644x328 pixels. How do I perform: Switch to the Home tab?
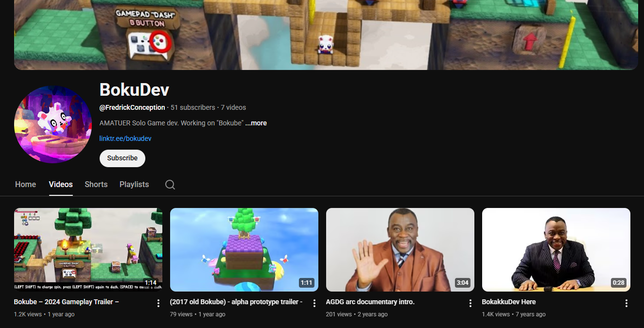pyautogui.click(x=25, y=185)
